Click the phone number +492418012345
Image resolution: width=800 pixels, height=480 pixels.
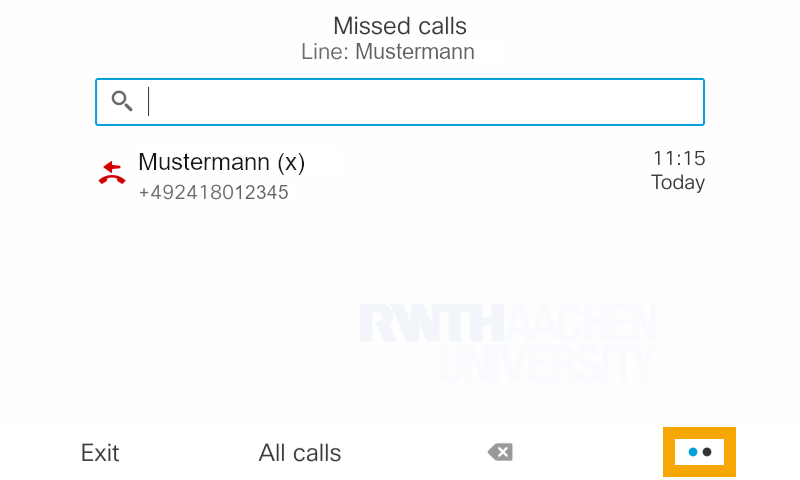[213, 192]
